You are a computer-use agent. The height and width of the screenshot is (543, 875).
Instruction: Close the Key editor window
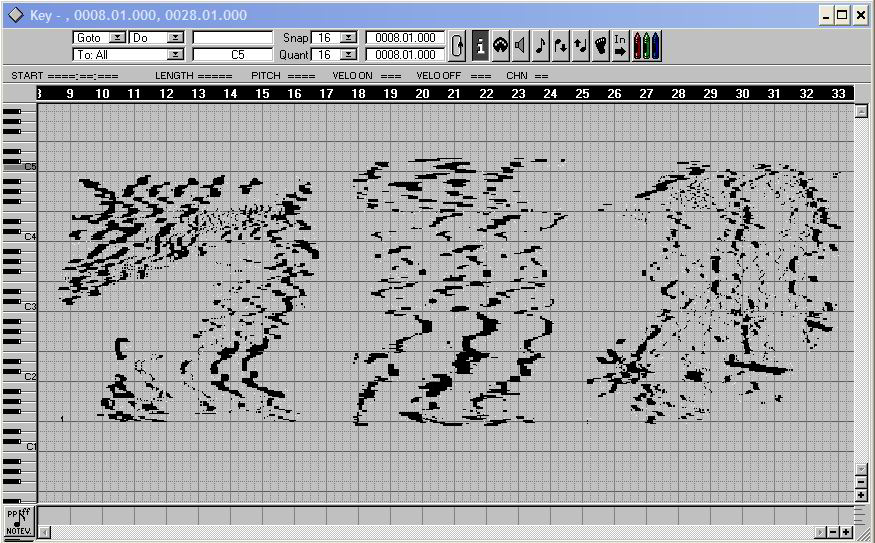click(x=861, y=15)
